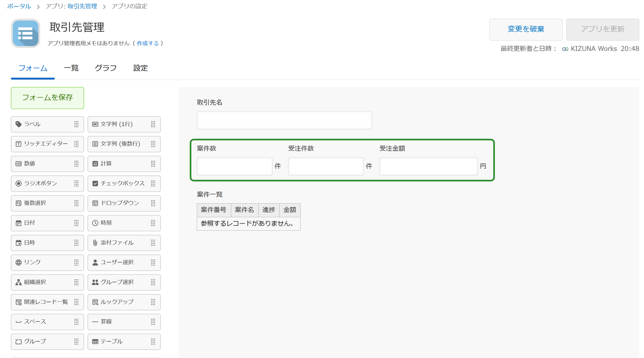Click the ルックアップ field icon
Image resolution: width=644 pixels, height=358 pixels.
click(x=95, y=302)
